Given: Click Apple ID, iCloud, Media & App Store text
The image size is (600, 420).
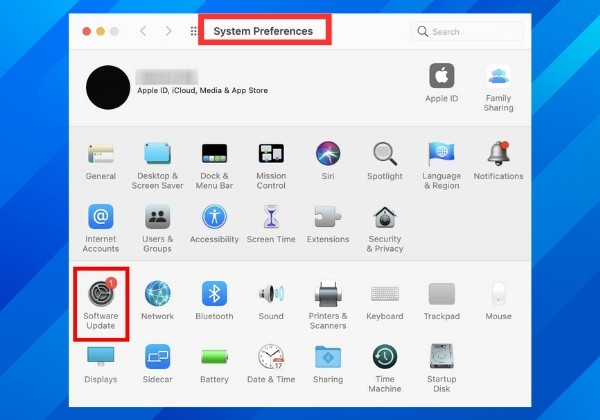Looking at the screenshot, I should click(202, 91).
